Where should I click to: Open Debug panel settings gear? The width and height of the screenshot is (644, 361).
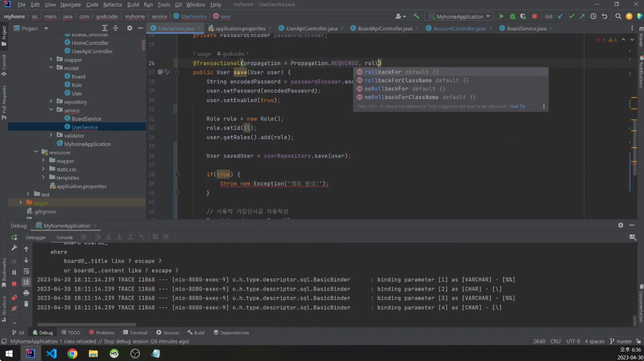[x=620, y=225]
